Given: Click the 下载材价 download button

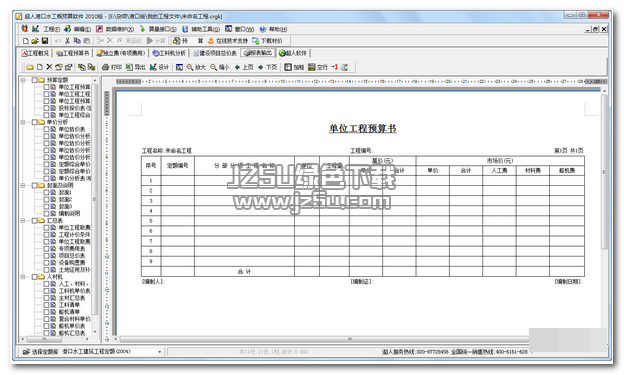Looking at the screenshot, I should tap(267, 41).
